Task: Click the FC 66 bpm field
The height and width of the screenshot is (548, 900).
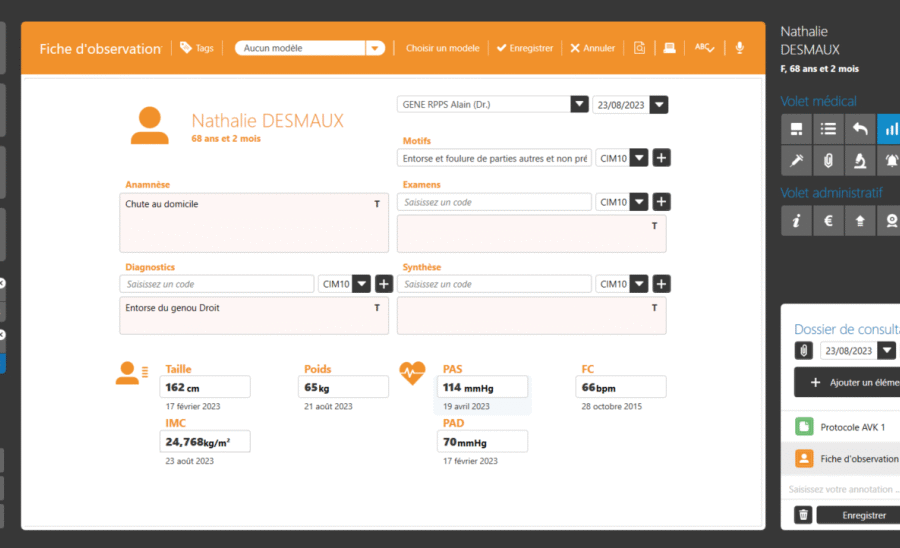Action: tap(620, 387)
